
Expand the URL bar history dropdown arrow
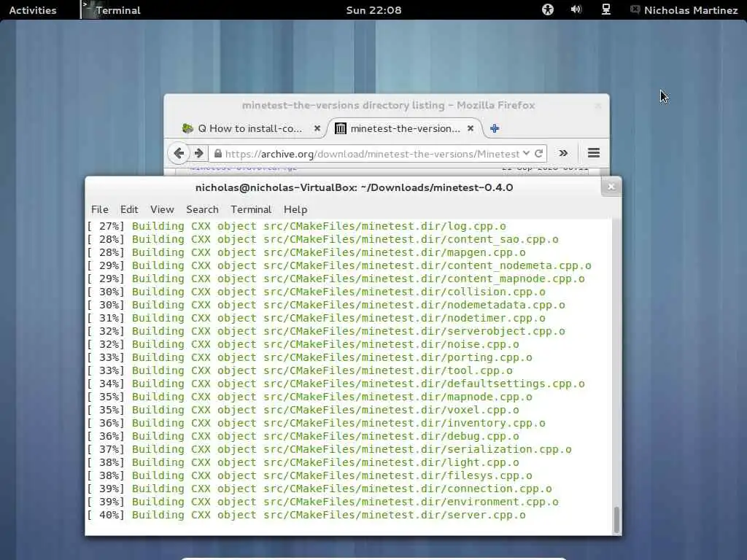point(526,153)
